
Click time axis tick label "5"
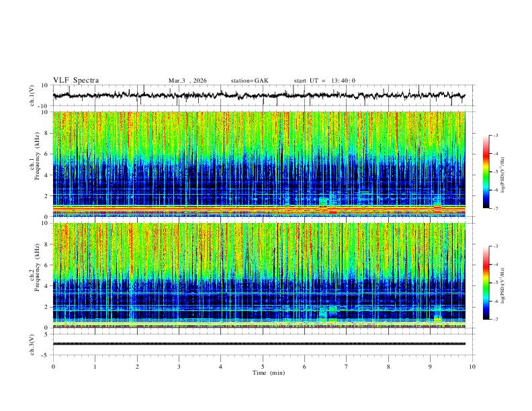(x=263, y=367)
